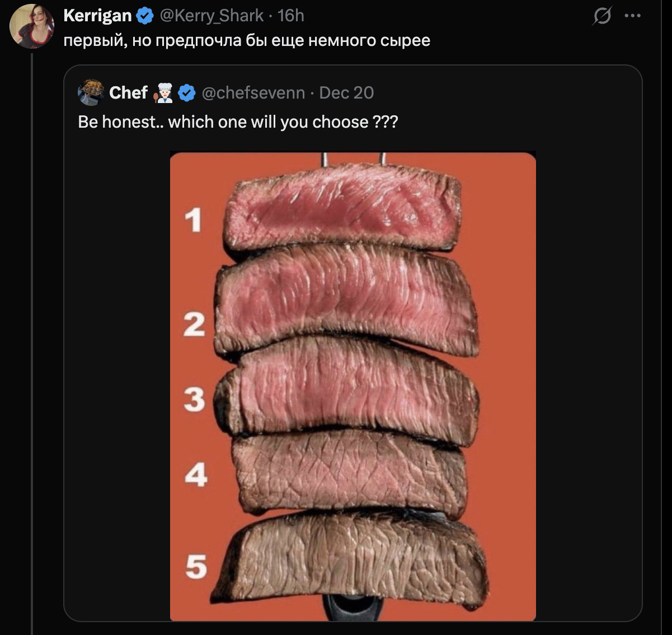Open the three-dot More options menu
The height and width of the screenshot is (635, 672).
coord(632,16)
